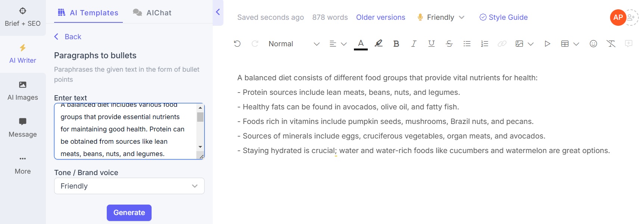Insert an image
This screenshot has width=644, height=224.
[519, 44]
